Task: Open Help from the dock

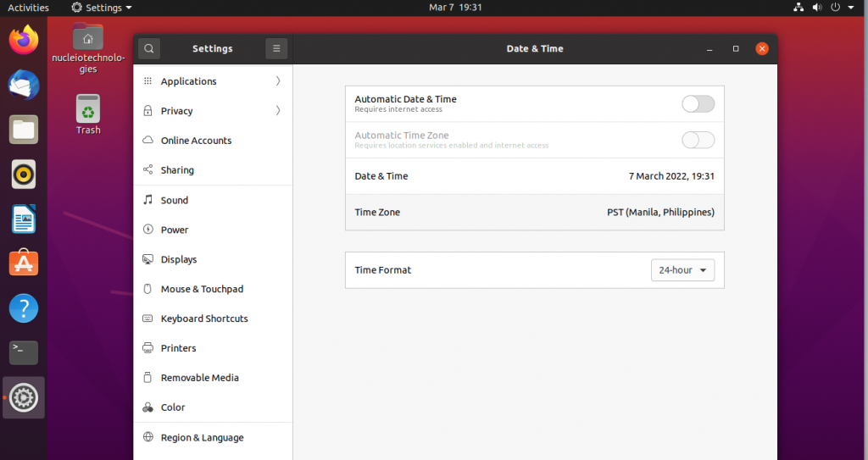Action: pos(23,308)
